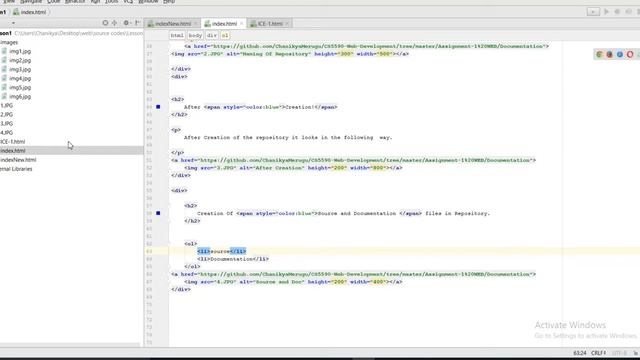Select 4.JPG in project tree
Image resolution: width=640 pixels, height=360 pixels.
click(7, 133)
